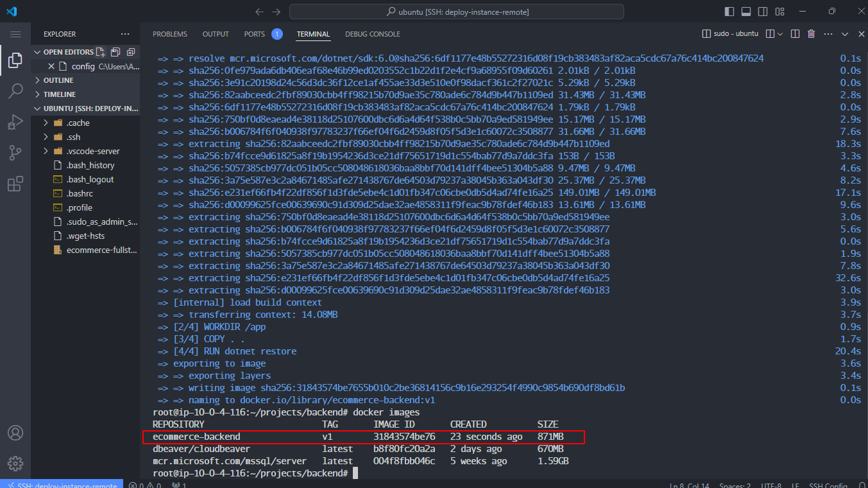Open the Source Control view
This screenshot has width=868, height=488.
15,153
